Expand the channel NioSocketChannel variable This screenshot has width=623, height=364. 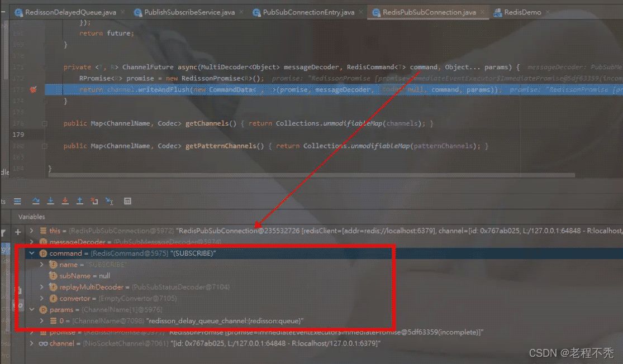[32, 343]
